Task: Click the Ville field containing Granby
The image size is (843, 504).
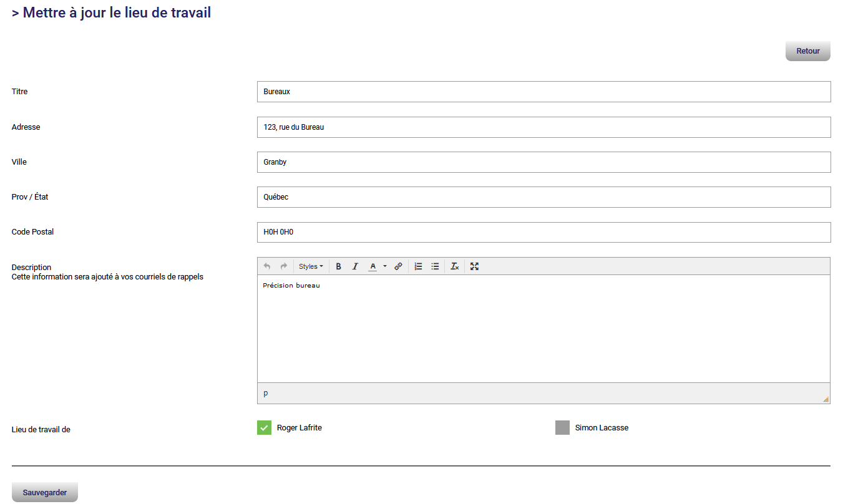Action: point(543,162)
